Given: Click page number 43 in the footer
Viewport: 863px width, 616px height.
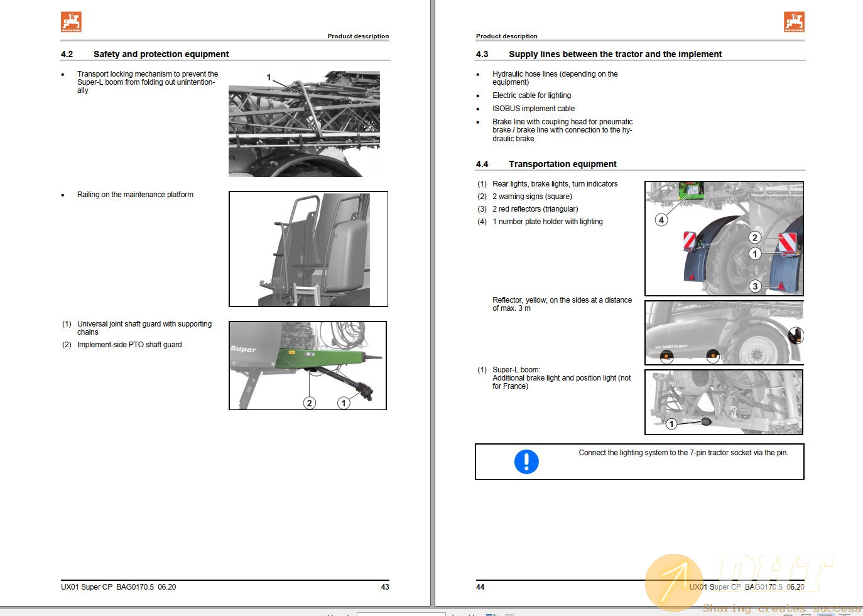Looking at the screenshot, I should 385,587.
